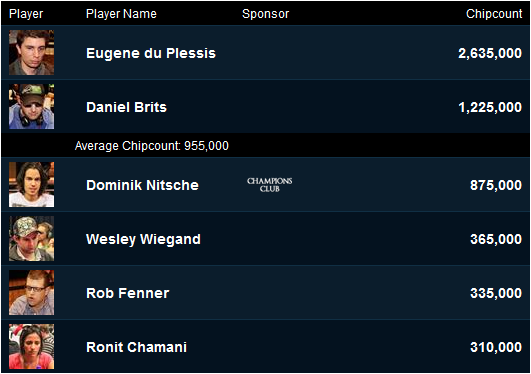
Task: Click Wesley Wiegand's player photo
Action: pos(31,239)
